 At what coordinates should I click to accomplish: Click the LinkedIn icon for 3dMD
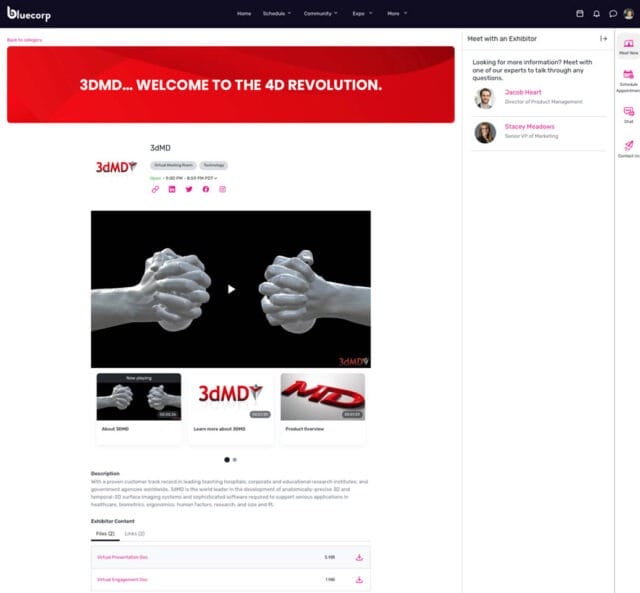[172, 189]
